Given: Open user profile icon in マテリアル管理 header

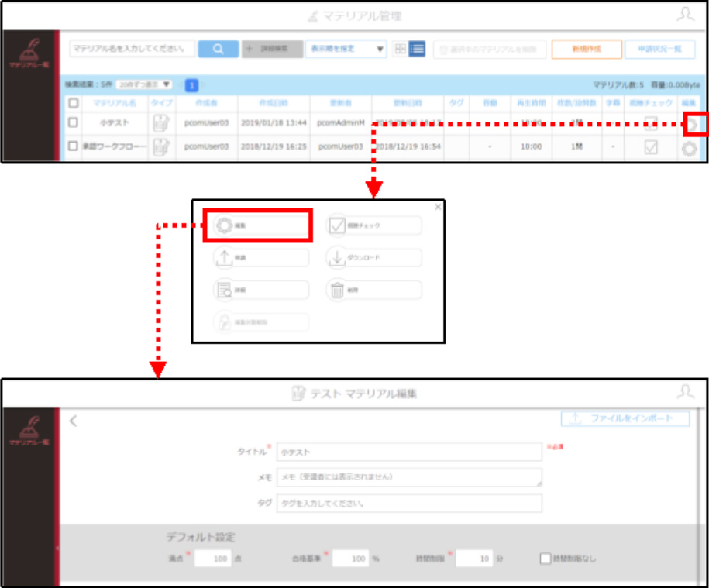Looking at the screenshot, I should click(686, 14).
